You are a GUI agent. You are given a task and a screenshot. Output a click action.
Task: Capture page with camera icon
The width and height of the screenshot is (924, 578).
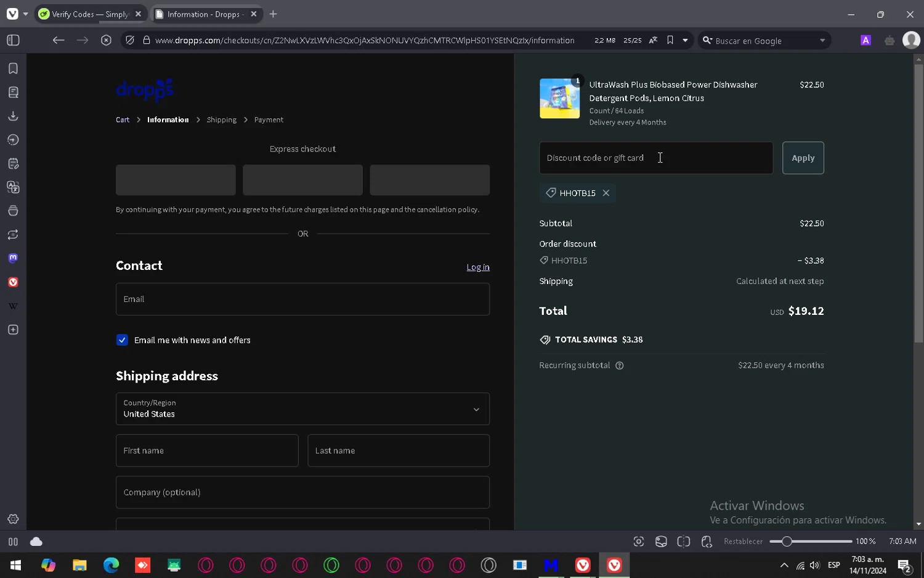pyautogui.click(x=639, y=542)
